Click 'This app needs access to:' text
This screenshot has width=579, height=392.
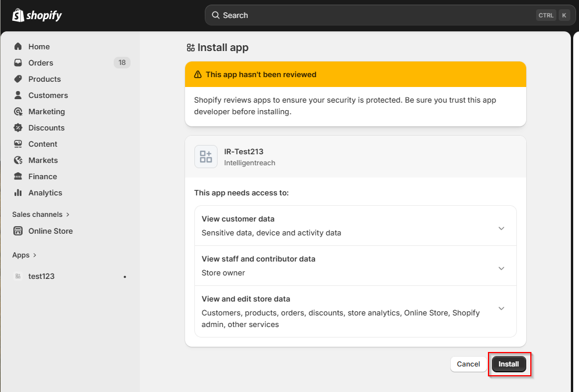[241, 193]
